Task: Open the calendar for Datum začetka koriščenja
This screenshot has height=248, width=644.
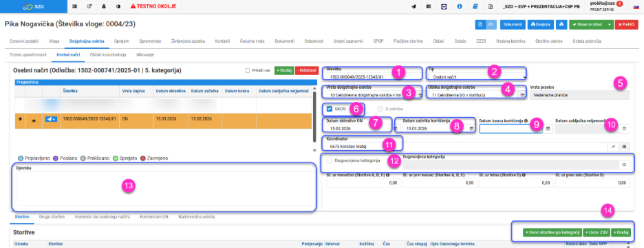Action: tap(471, 129)
